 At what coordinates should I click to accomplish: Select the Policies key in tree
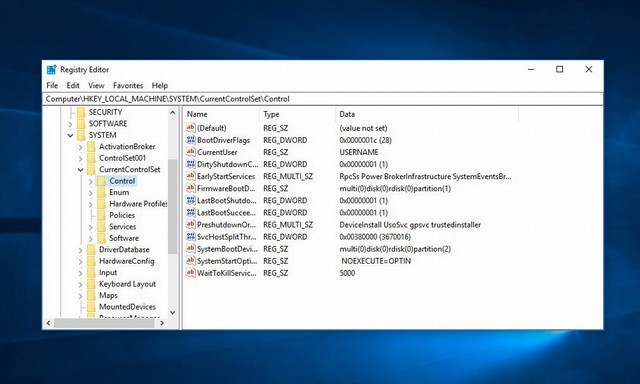point(122,215)
